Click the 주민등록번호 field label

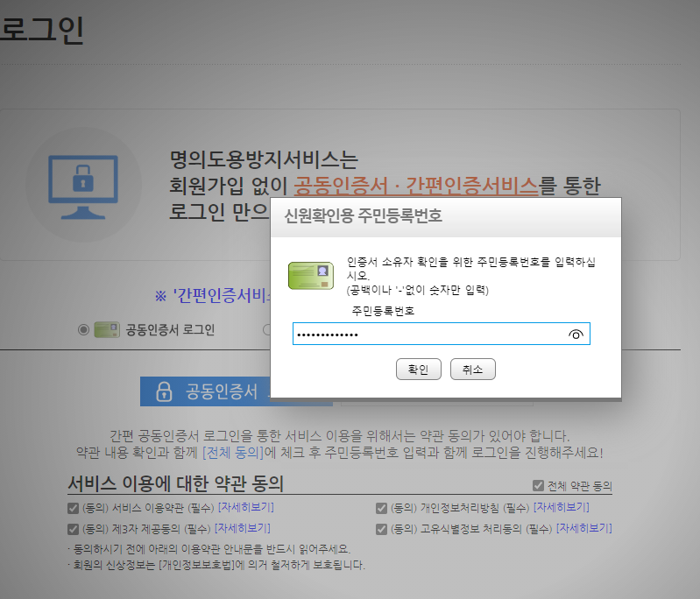click(383, 311)
